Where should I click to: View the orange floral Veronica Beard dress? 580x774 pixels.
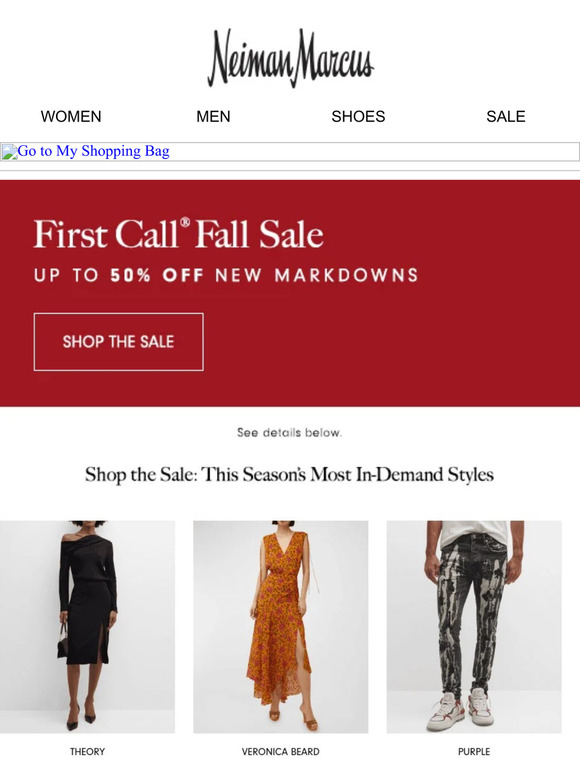point(280,626)
